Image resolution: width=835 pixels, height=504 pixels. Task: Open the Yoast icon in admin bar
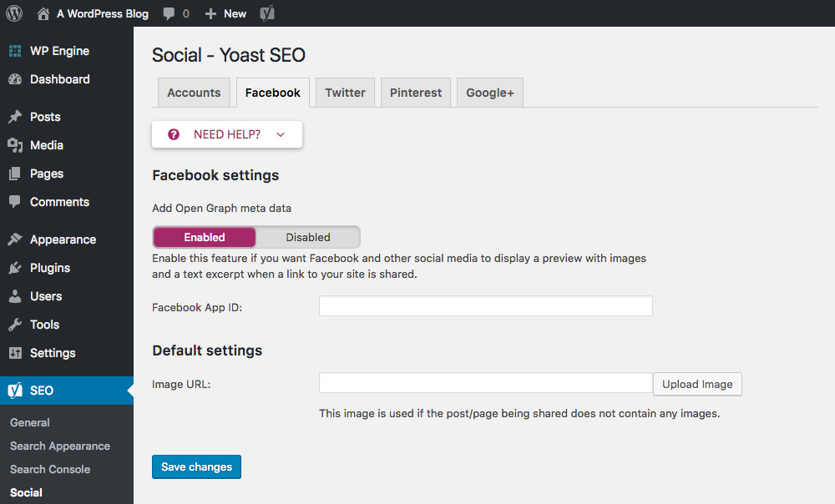(x=267, y=13)
